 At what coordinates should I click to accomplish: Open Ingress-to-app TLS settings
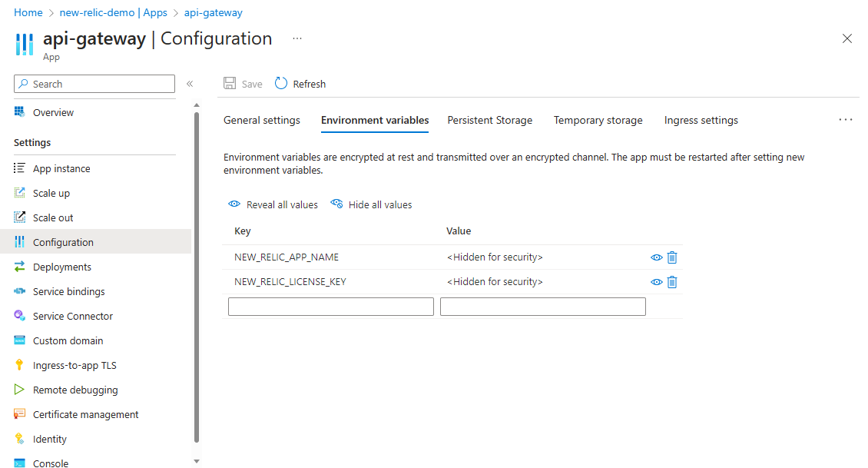tap(75, 365)
